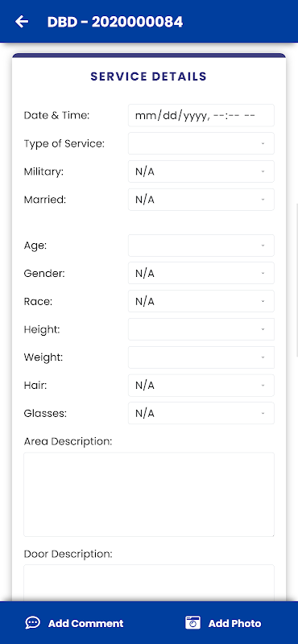Open the Military dropdown
The width and height of the screenshot is (298, 644).
pos(201,171)
